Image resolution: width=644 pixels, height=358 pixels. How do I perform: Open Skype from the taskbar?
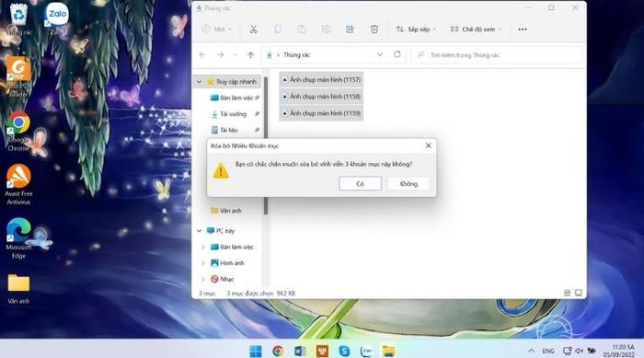344,351
